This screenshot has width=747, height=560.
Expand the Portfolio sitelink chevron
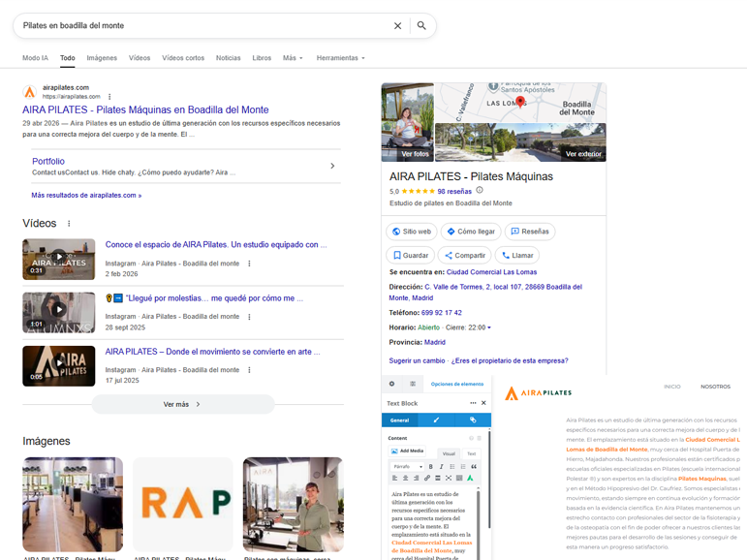332,166
